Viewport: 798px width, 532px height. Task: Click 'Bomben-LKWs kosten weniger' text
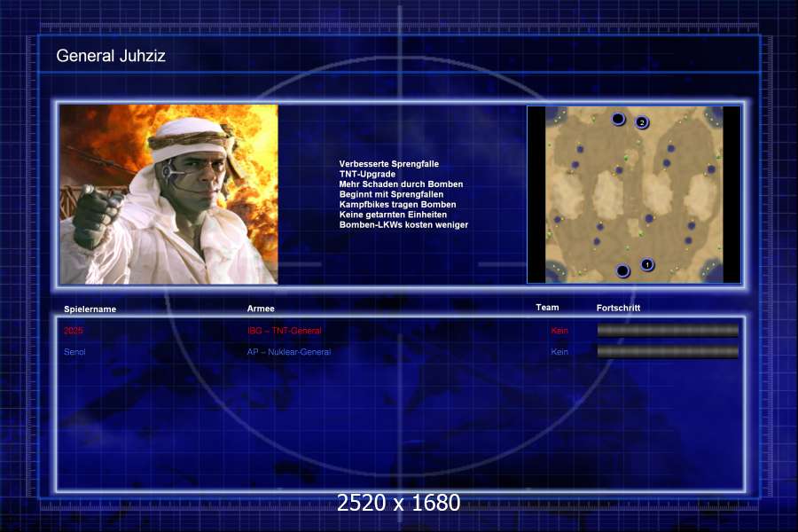(403, 224)
